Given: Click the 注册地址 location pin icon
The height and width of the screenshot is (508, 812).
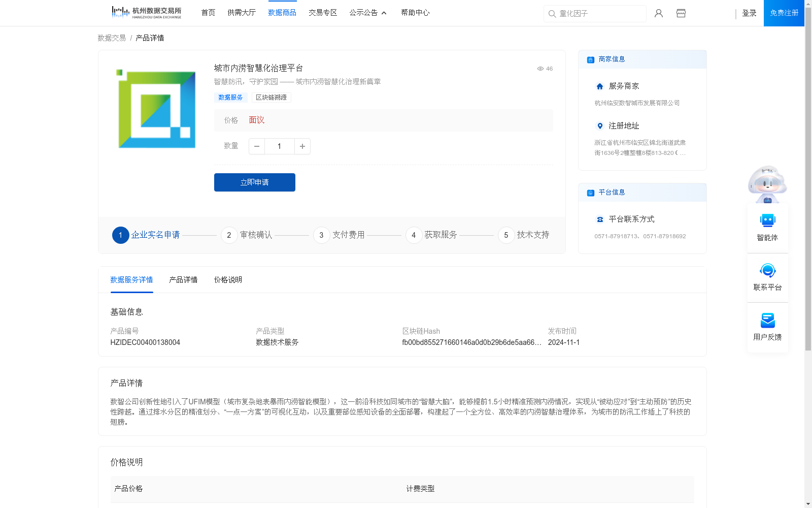Looking at the screenshot, I should tap(600, 126).
